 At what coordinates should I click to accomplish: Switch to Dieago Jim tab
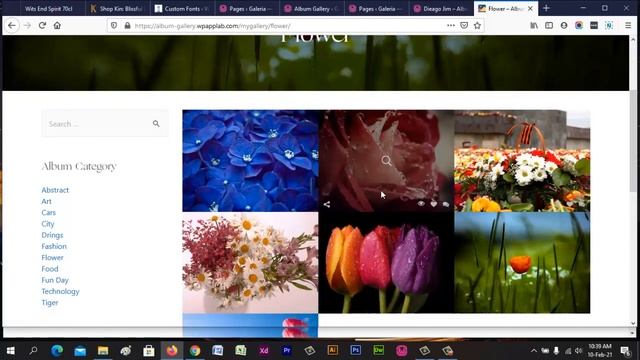pyautogui.click(x=441, y=9)
